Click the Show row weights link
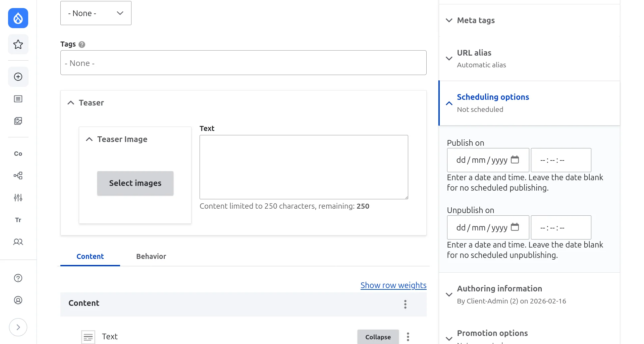 point(393,285)
